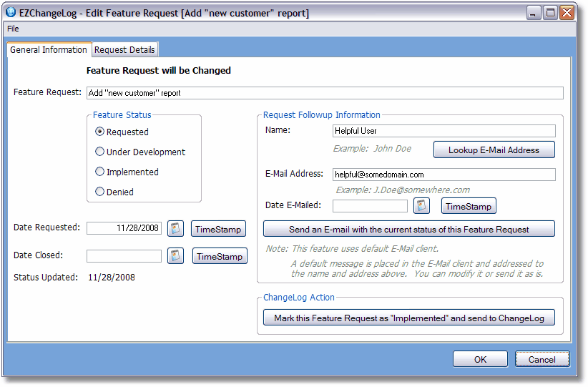This screenshot has height=387, width=588.
Task: Choose the Implemented feature status
Action: tap(100, 172)
